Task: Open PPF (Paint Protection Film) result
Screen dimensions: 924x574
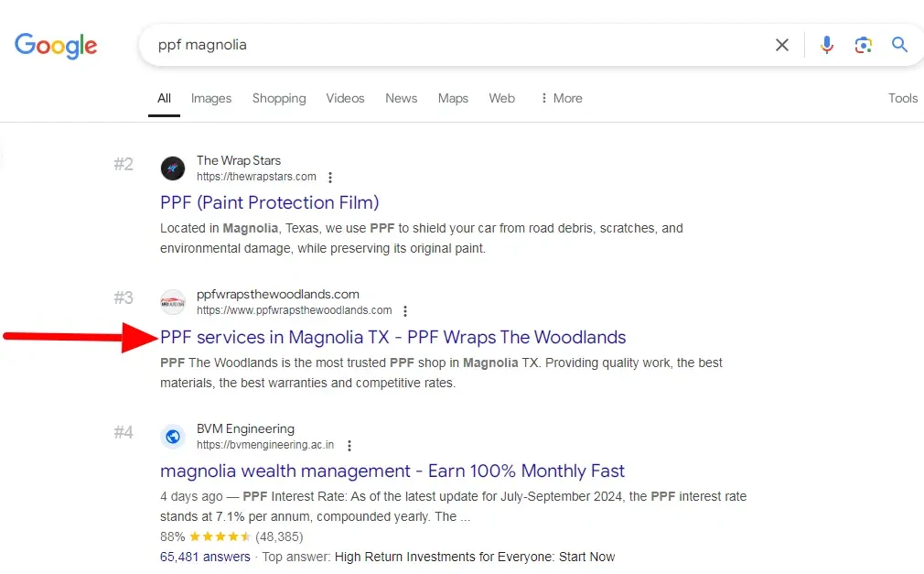Action: 269,202
